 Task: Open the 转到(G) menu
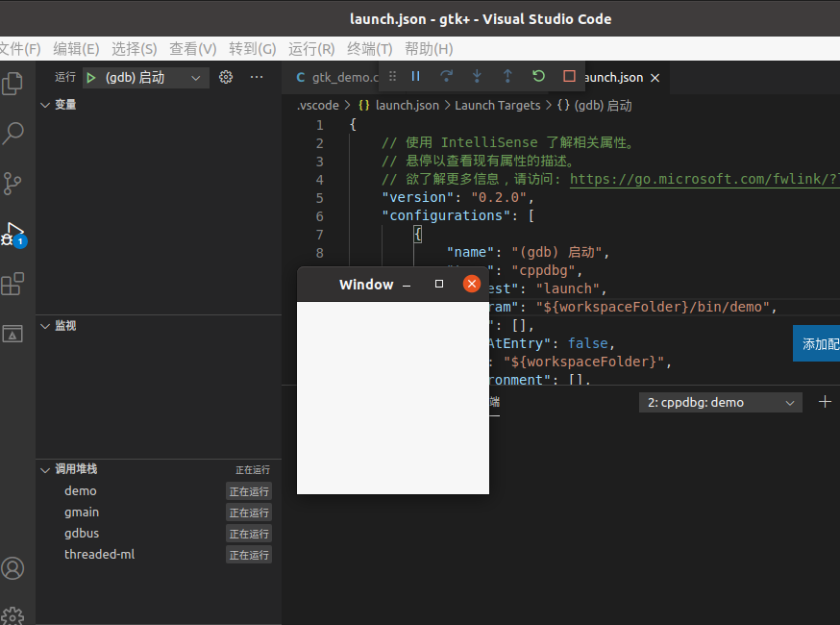(253, 49)
